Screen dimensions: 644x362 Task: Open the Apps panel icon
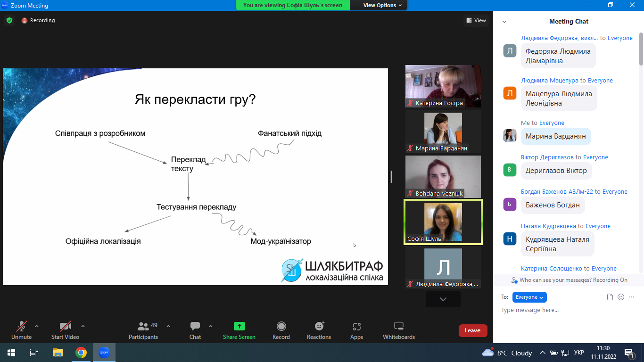[x=356, y=326]
